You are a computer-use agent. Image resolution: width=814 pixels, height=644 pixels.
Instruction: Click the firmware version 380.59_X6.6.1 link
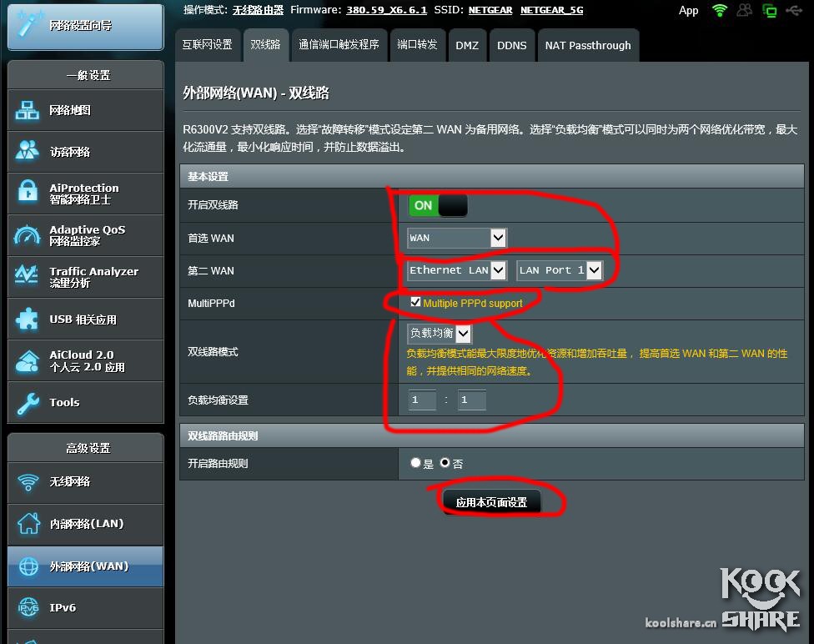(x=386, y=10)
